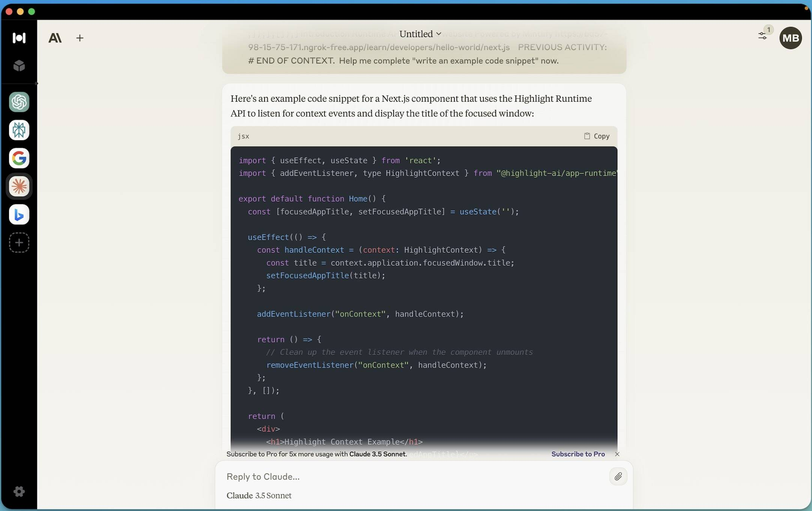This screenshot has height=511, width=812.
Task: Open Bing from the sidebar
Action: coord(19,214)
